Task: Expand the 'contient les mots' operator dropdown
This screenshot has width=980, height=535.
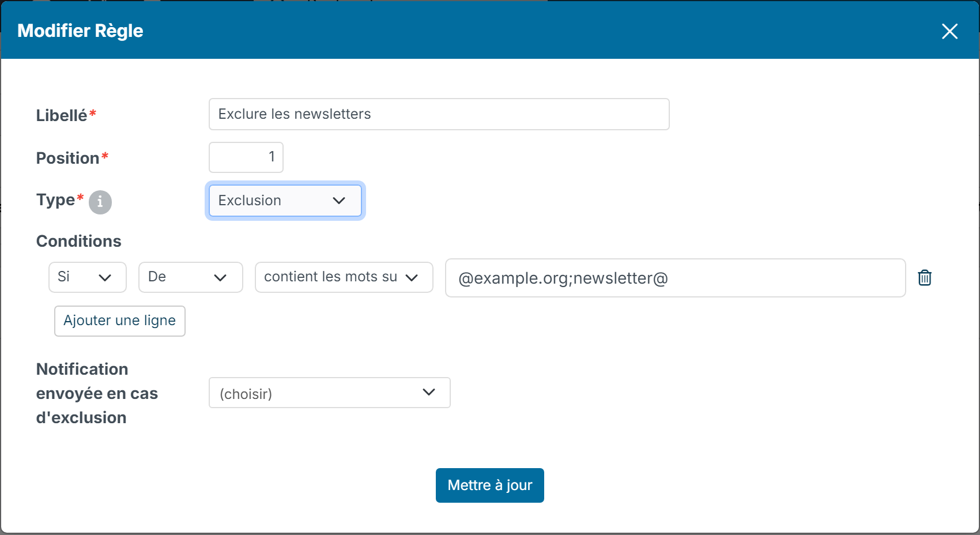Action: pyautogui.click(x=344, y=277)
